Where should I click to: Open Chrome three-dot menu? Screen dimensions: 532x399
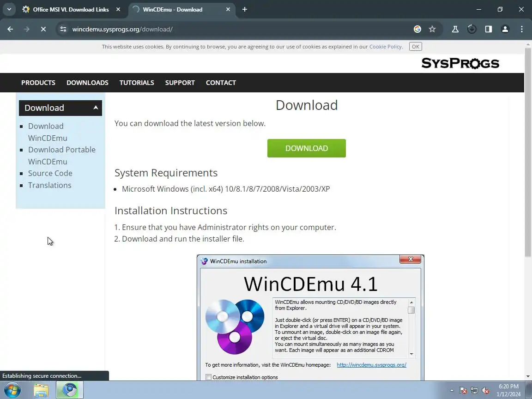[522, 29]
